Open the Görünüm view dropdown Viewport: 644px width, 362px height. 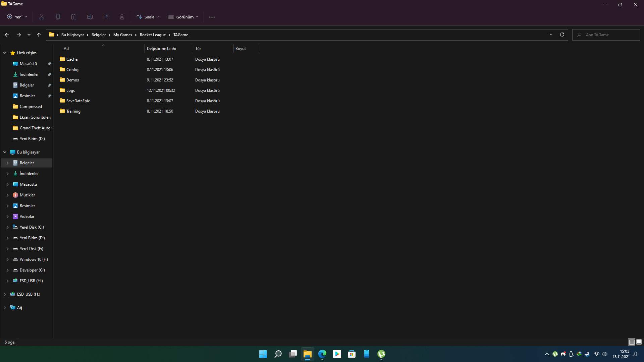coord(183,17)
